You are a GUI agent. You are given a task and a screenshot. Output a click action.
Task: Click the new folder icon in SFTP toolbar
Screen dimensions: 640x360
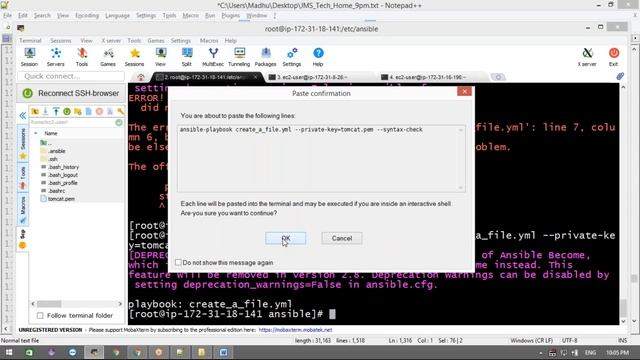pos(78,111)
